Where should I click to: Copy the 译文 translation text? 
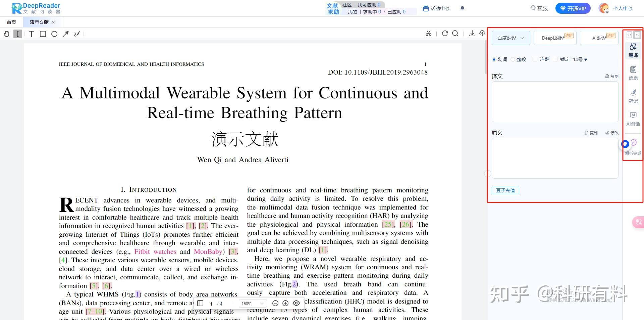pos(612,76)
